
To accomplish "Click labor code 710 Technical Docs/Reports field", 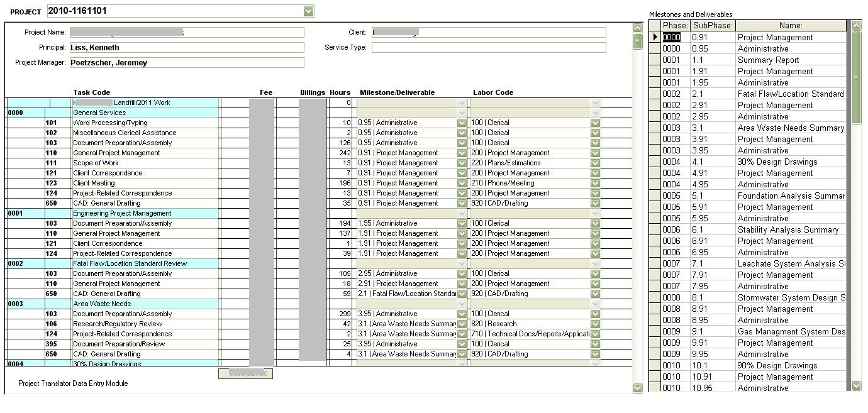I will pos(530,334).
